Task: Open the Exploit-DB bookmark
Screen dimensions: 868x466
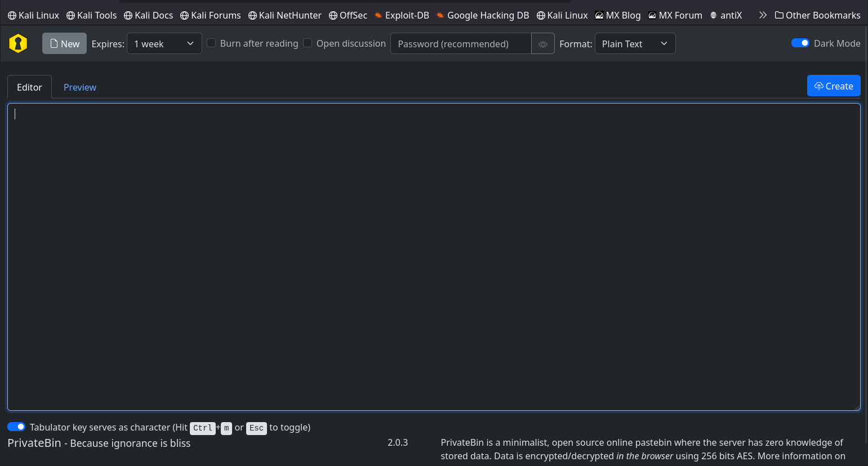Action: [401, 15]
